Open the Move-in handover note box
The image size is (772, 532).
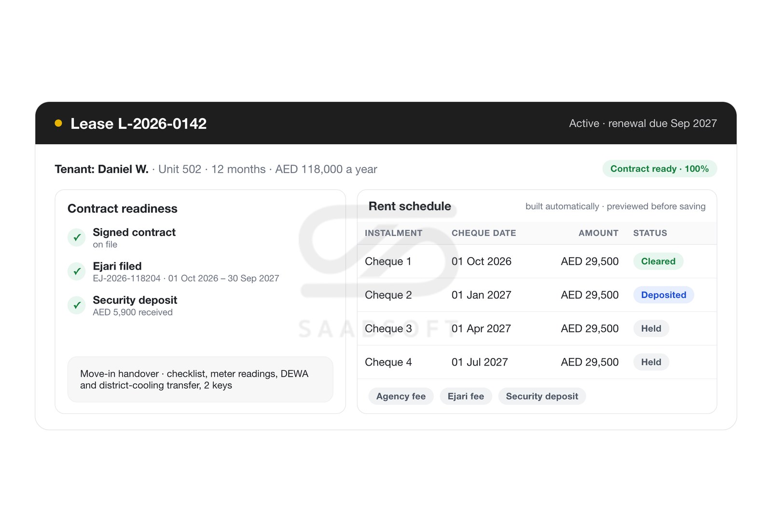click(x=200, y=380)
